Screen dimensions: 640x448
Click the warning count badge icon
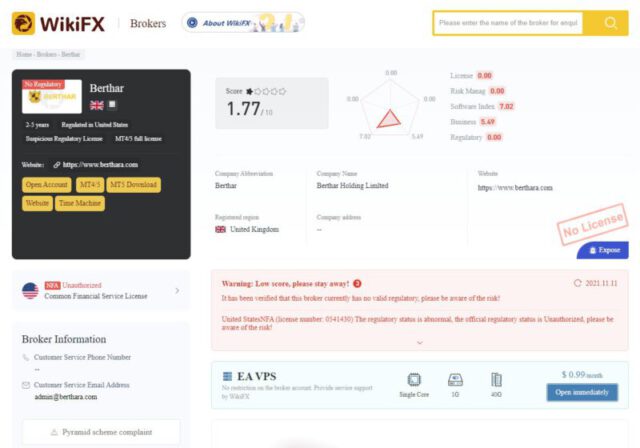point(357,283)
